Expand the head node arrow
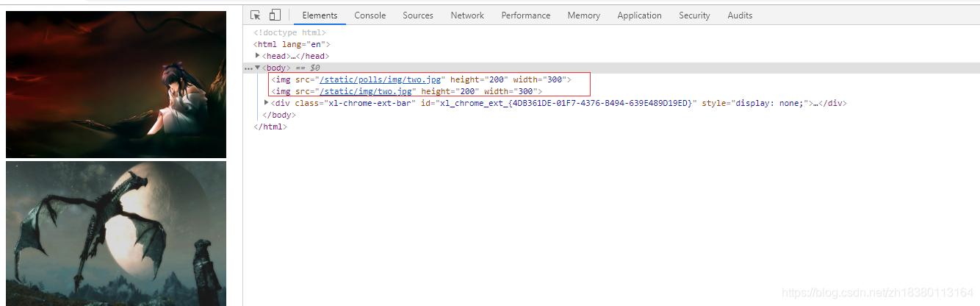980x306 pixels. pos(258,56)
